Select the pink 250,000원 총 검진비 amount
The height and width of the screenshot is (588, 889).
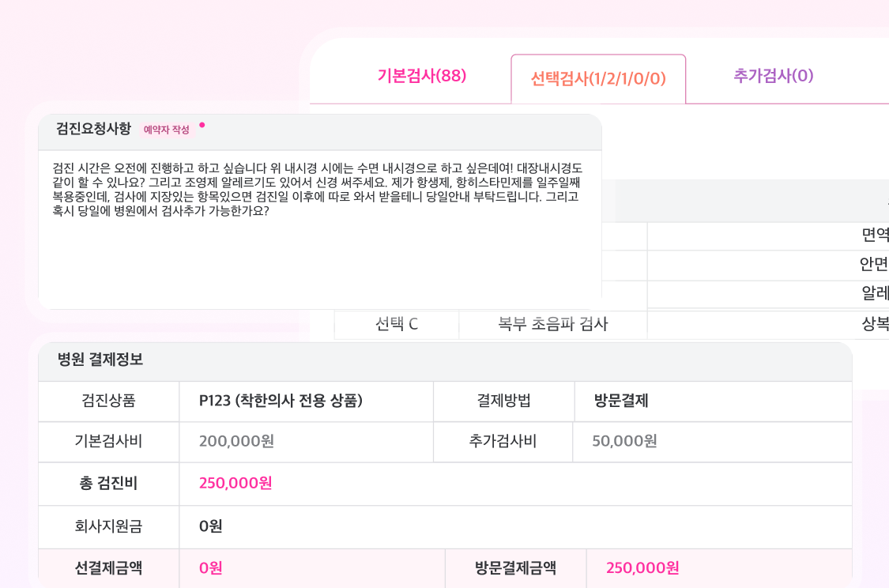[235, 483]
